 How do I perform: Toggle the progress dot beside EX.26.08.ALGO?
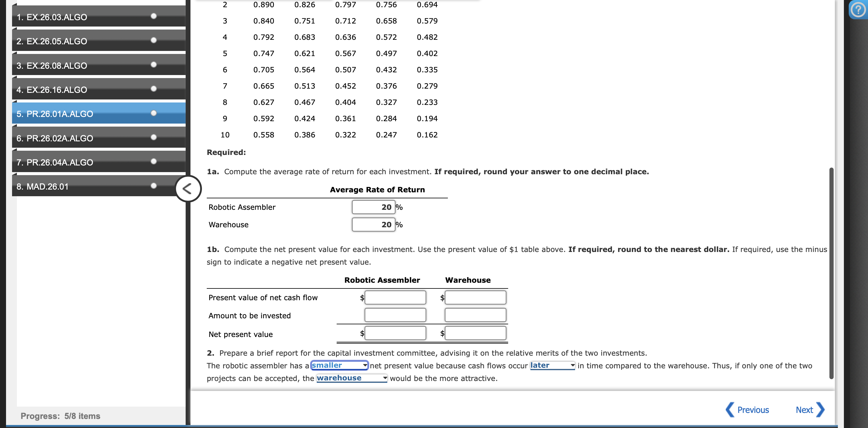154,65
